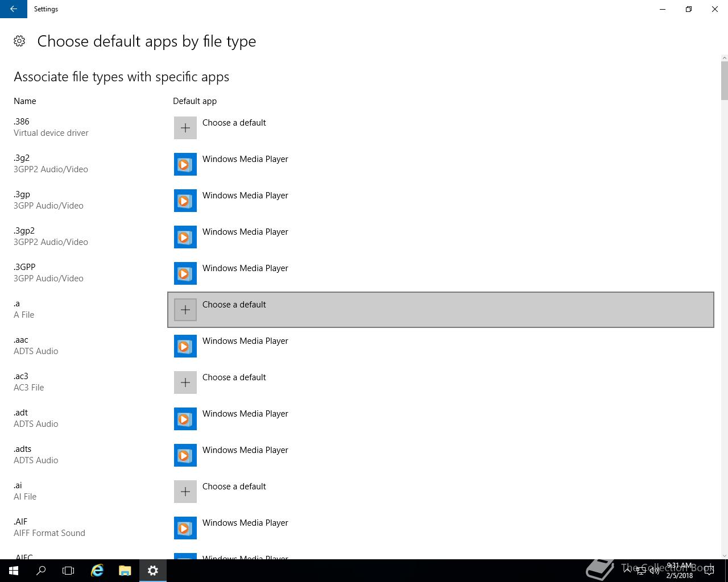
Task: Select the 'Default app' column header
Action: (195, 101)
